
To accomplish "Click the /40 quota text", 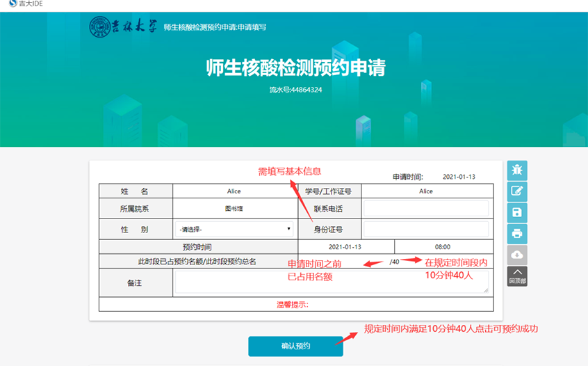I will pos(394,262).
